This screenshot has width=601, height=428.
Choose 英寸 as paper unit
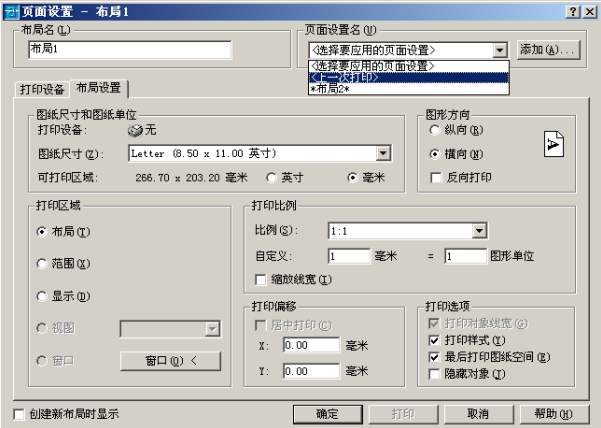click(271, 178)
